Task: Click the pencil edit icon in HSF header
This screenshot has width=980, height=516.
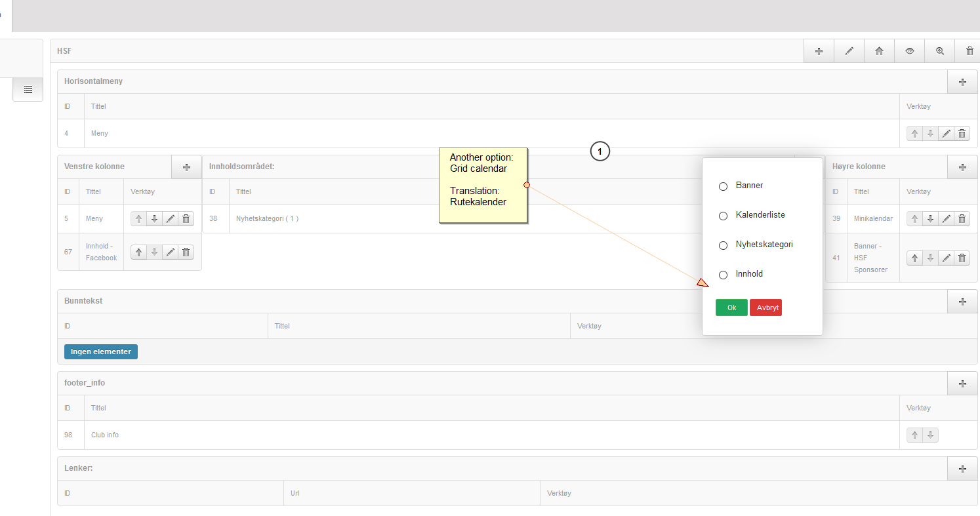Action: [x=849, y=51]
